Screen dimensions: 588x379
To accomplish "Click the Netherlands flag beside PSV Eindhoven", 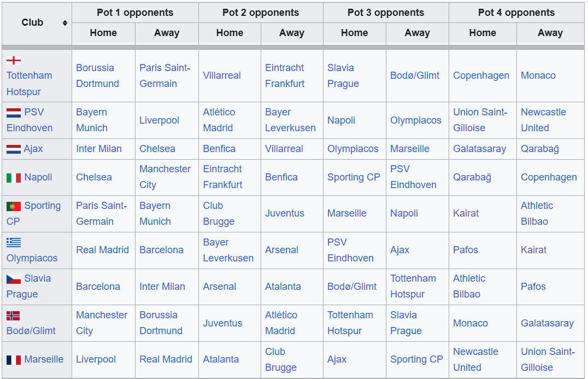I will pyautogui.click(x=14, y=113).
